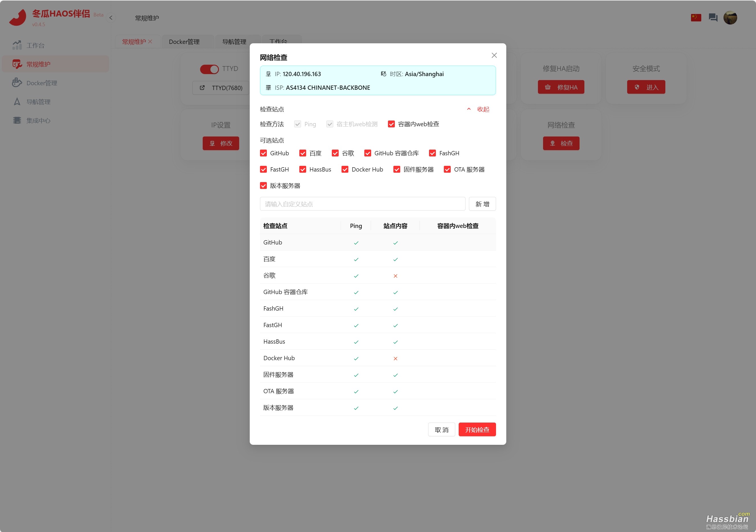Uncheck the FastGH checkbox
Viewport: 756px width, 532px height.
(263, 169)
